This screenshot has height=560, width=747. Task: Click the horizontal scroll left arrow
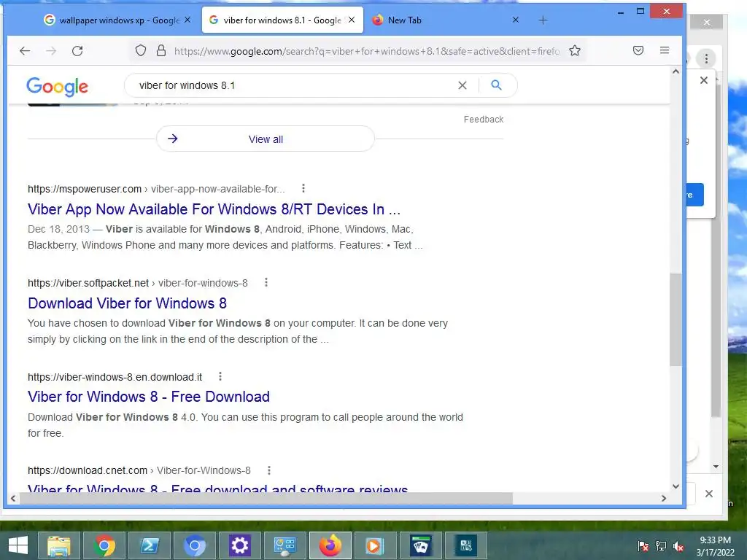(x=13, y=498)
